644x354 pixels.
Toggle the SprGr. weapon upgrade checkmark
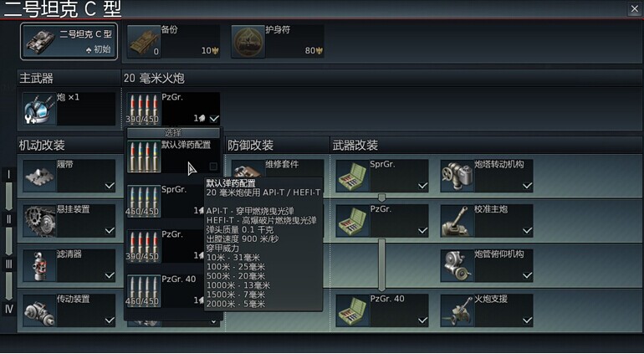422,186
